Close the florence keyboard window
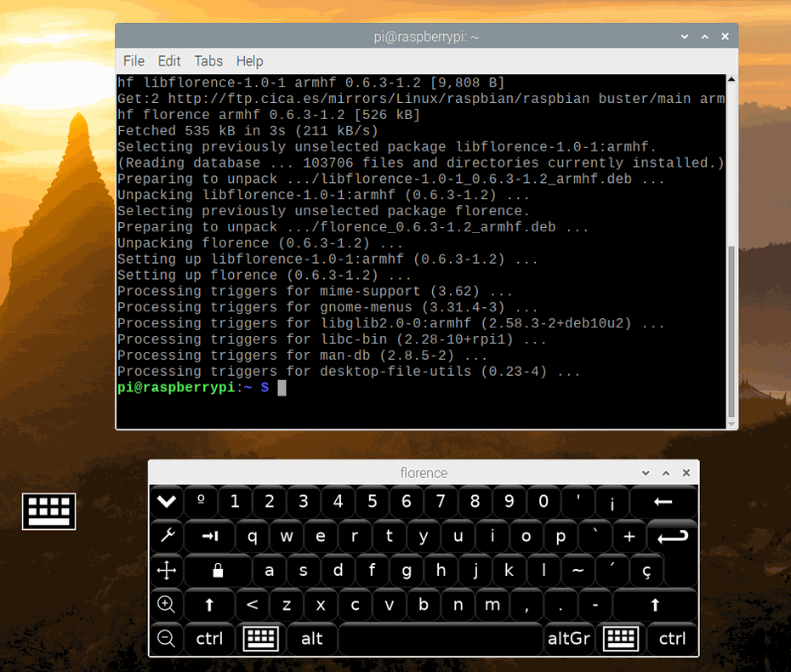791x672 pixels. coord(686,473)
